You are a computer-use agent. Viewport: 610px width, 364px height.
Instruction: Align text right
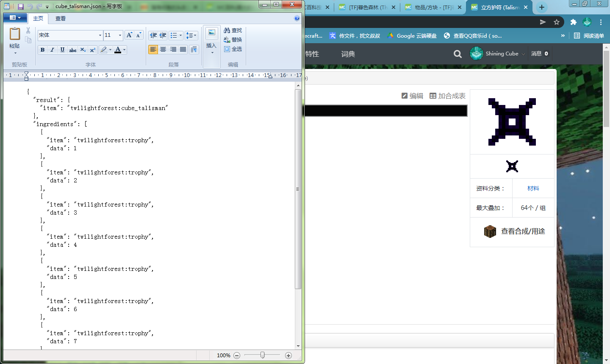tap(173, 50)
